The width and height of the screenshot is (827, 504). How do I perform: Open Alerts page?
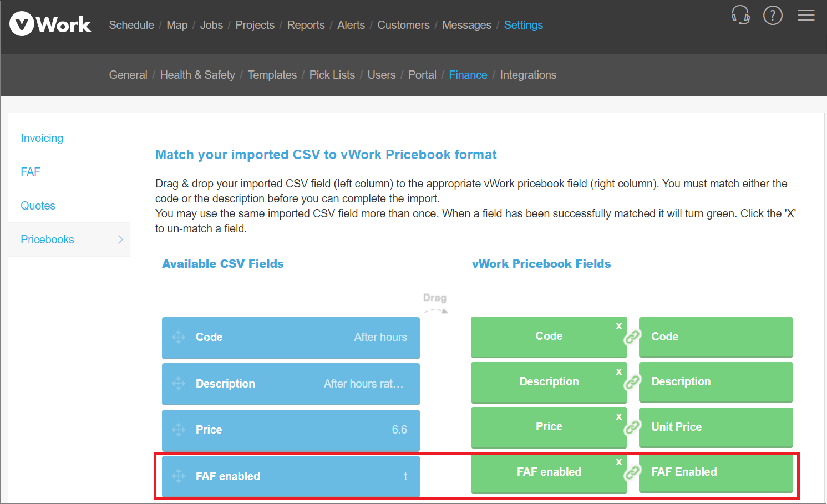[351, 25]
